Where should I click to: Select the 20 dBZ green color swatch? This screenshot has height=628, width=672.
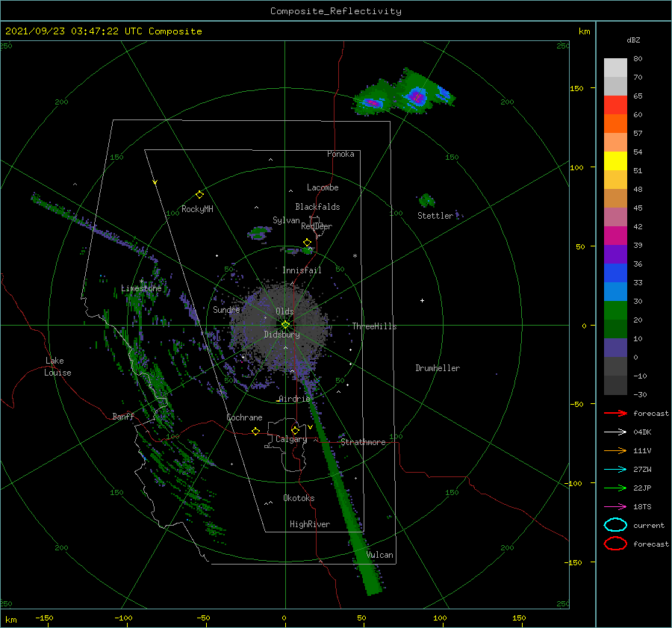(615, 310)
